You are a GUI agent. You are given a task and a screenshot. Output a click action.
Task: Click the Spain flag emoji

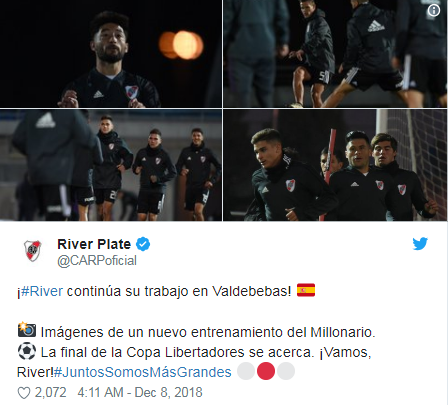pyautogui.click(x=306, y=290)
